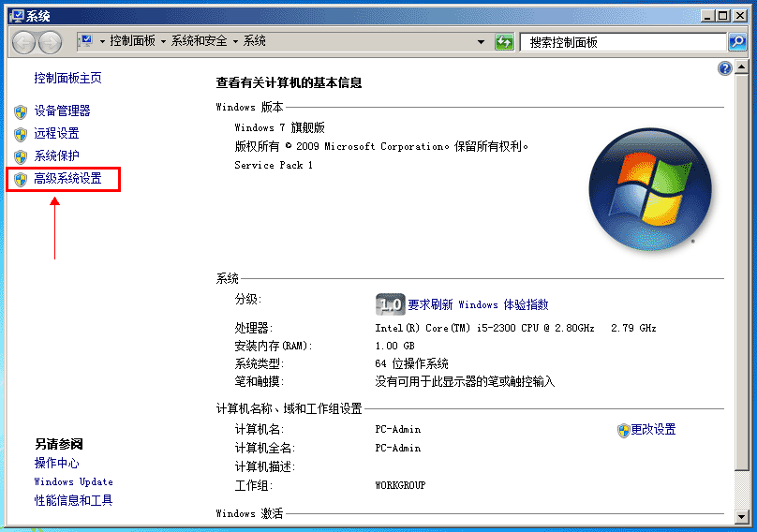The image size is (757, 532).
Task: Click the 更改设置 link
Action: point(653,429)
